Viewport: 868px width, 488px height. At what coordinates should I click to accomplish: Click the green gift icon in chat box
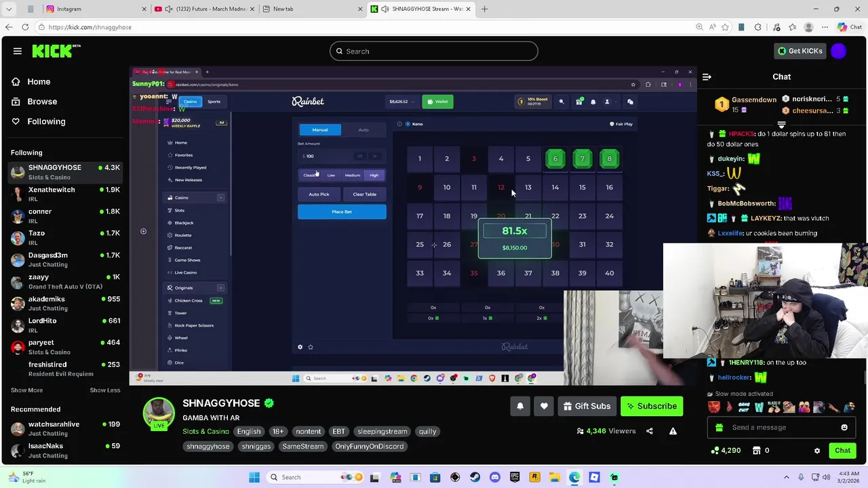tap(719, 428)
